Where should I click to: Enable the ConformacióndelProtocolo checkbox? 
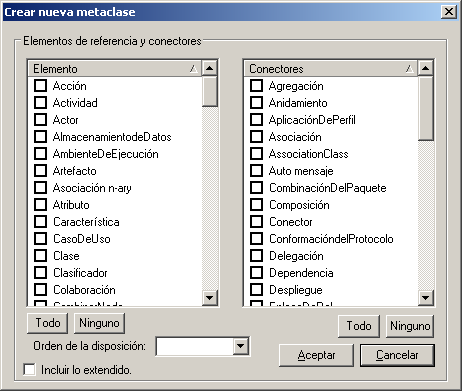tap(256, 239)
